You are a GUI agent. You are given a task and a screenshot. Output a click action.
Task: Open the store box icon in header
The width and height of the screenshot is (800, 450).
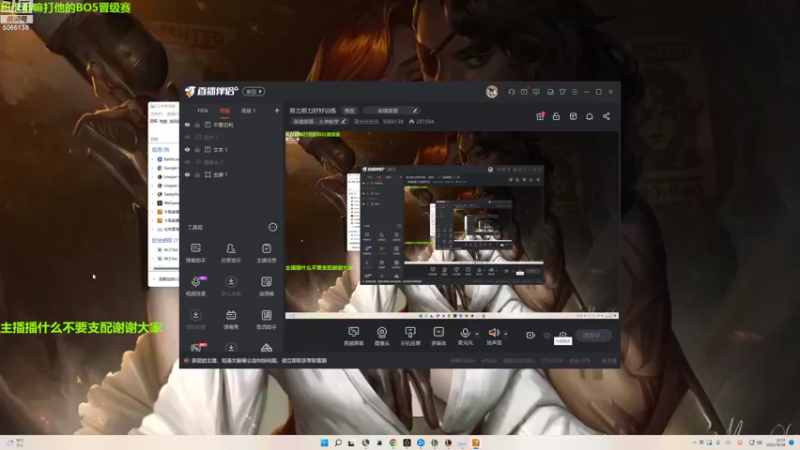click(573, 116)
